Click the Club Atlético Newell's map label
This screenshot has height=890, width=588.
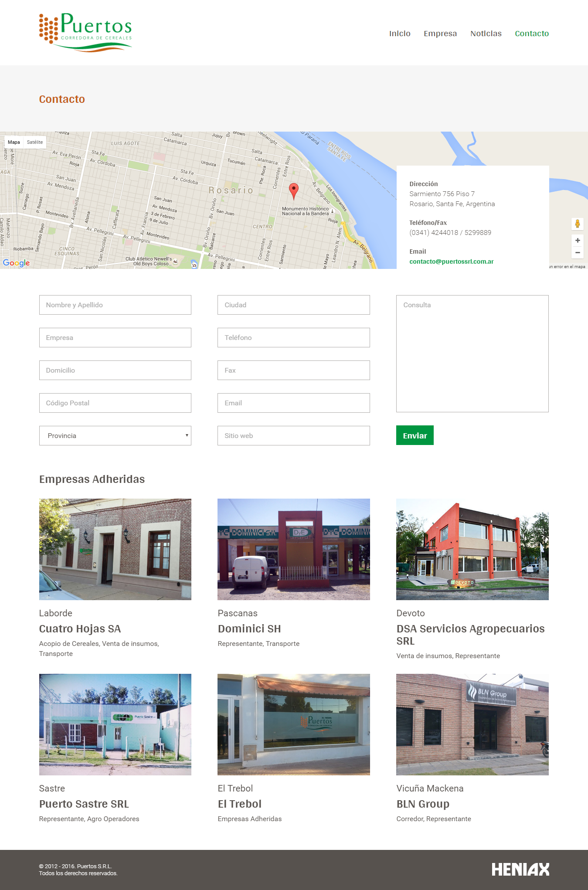[149, 261]
